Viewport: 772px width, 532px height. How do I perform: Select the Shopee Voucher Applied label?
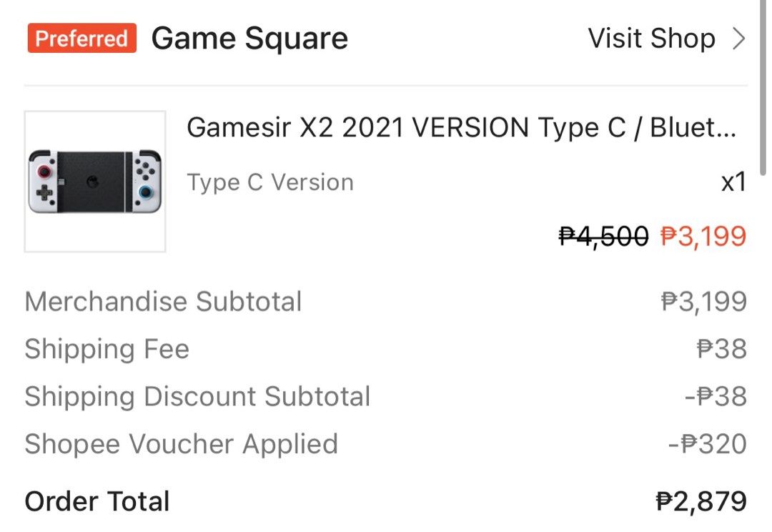click(x=181, y=444)
